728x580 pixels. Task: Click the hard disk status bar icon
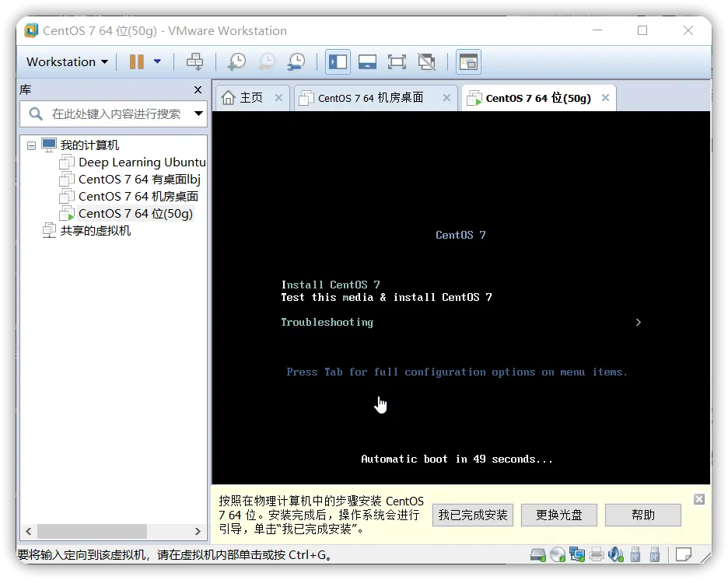[537, 554]
